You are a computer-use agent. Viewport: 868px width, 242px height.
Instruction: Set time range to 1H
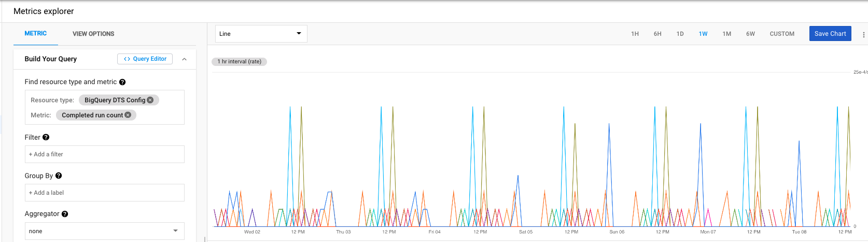click(635, 34)
